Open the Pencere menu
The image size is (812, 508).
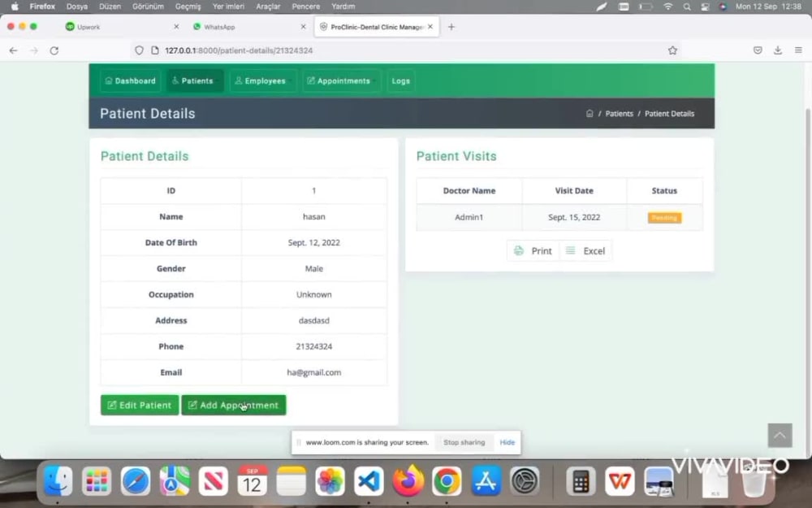coord(305,7)
